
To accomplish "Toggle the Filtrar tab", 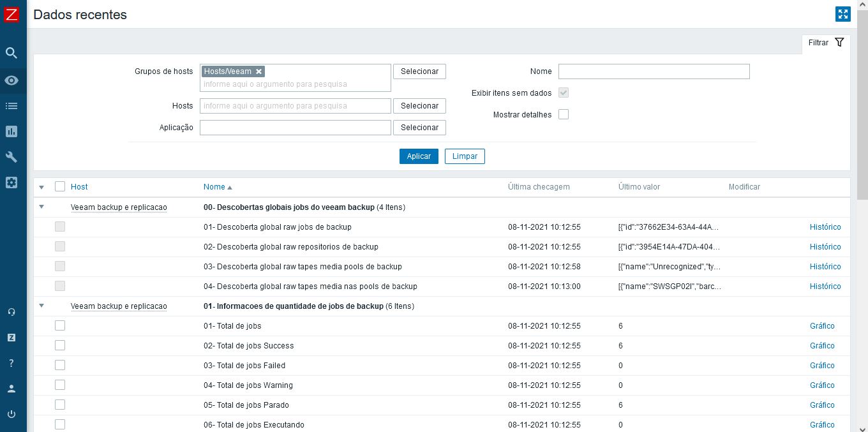I will [826, 43].
